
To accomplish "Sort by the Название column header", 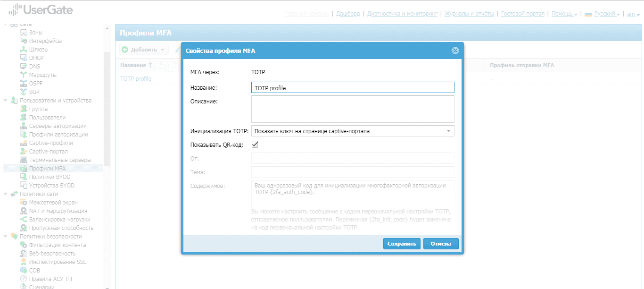I will (x=136, y=65).
